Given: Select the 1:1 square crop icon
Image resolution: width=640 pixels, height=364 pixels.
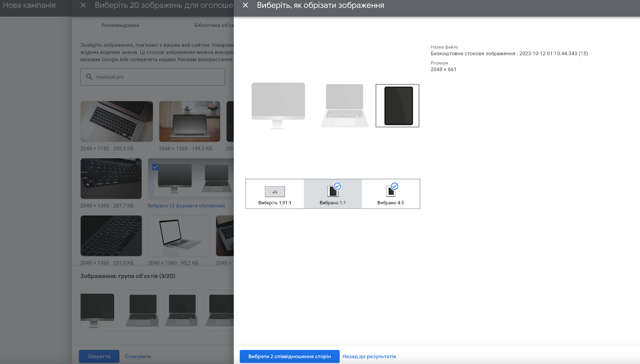Looking at the screenshot, I should point(332,192).
